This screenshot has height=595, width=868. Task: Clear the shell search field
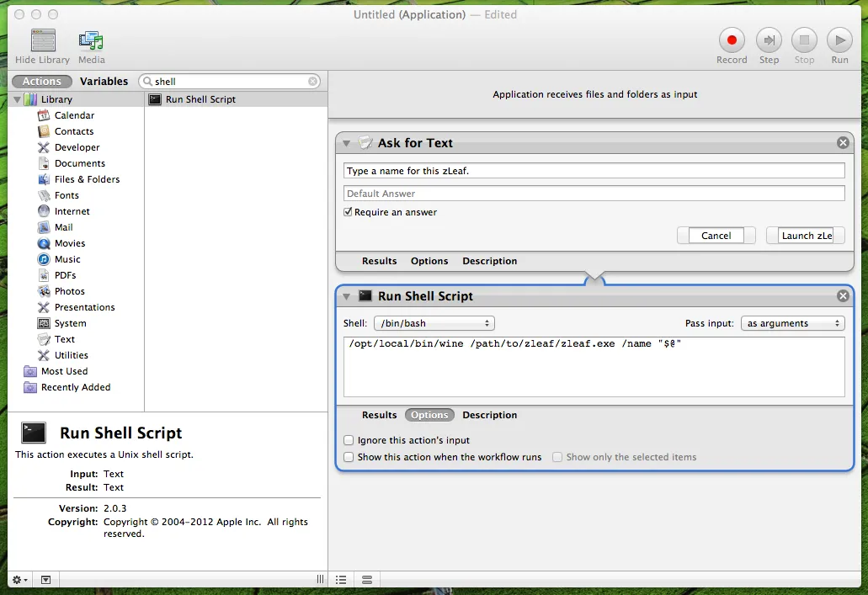(x=312, y=81)
